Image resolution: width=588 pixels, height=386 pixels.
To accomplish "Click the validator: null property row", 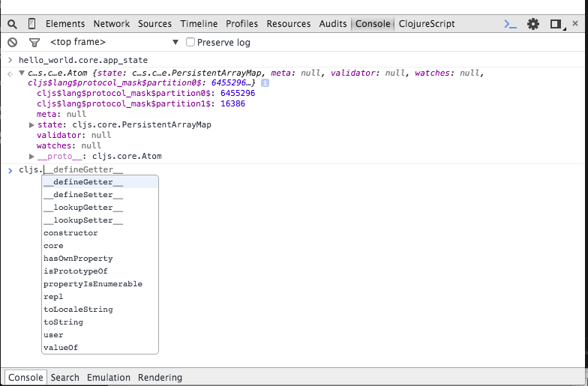I will tap(73, 135).
